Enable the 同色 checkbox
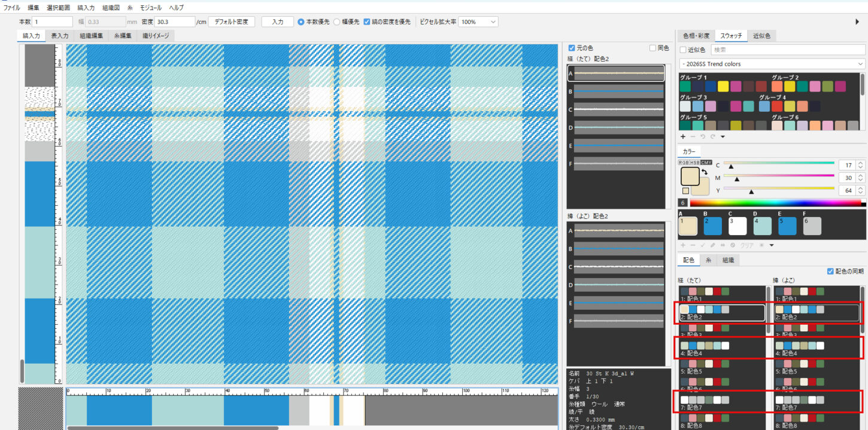This screenshot has width=868, height=430. pyautogui.click(x=653, y=48)
